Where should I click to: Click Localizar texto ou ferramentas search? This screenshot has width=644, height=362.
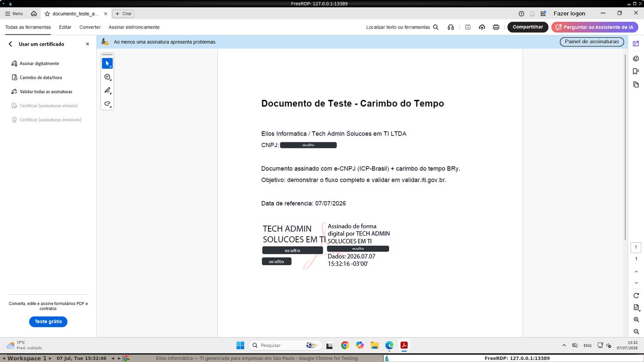(402, 27)
